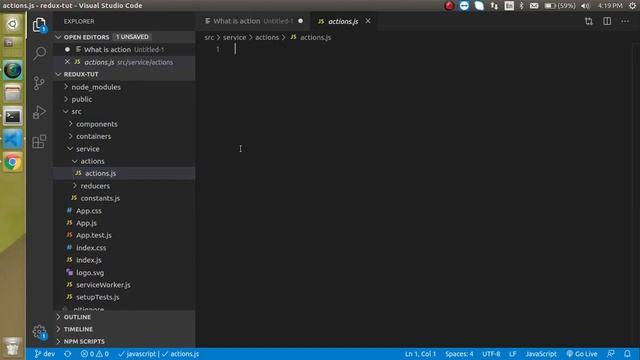
Task: Open index.css file
Action: [124, 248]
